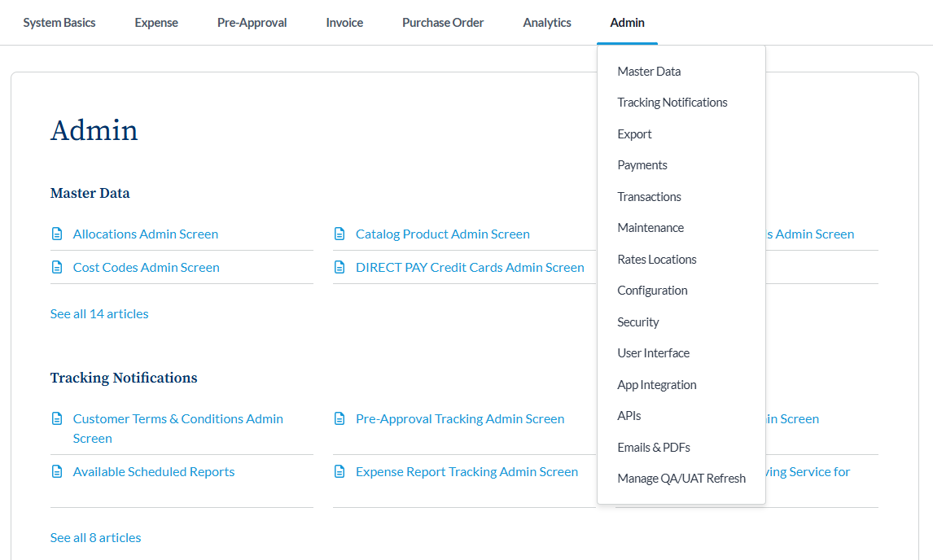Image resolution: width=933 pixels, height=560 pixels.
Task: Open the Purchase Order navigation tab
Action: click(x=443, y=23)
